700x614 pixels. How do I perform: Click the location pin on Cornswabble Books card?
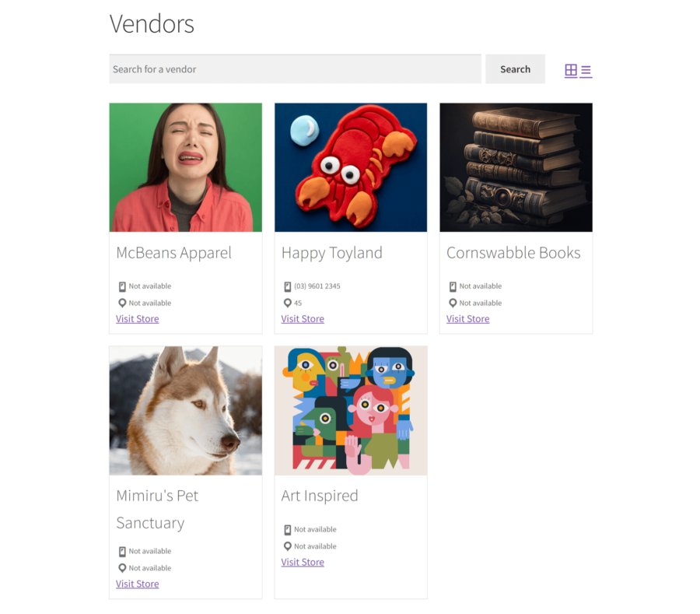tap(452, 303)
